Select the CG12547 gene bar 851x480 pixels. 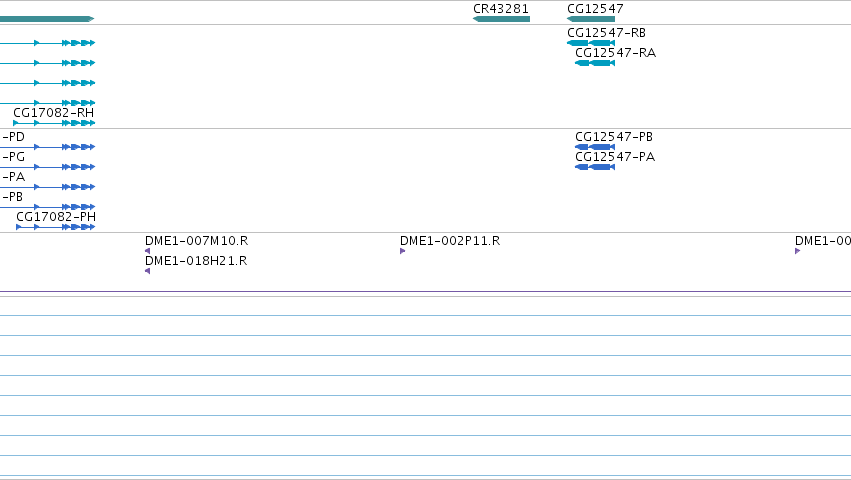591,19
